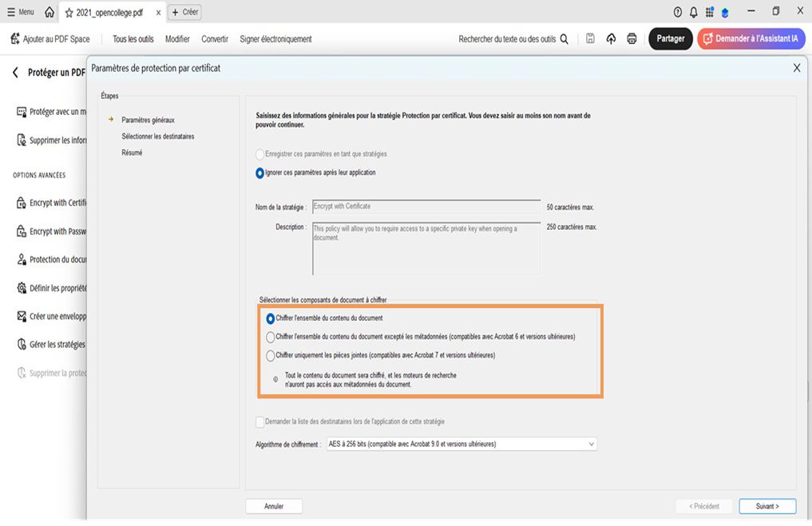Click the OPTIONS AVANCÉES heading
Viewport: 812px width, 526px height.
(x=39, y=176)
